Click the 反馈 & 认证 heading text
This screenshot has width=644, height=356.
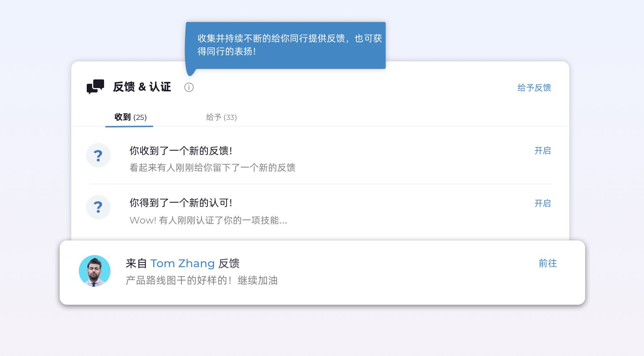[142, 87]
